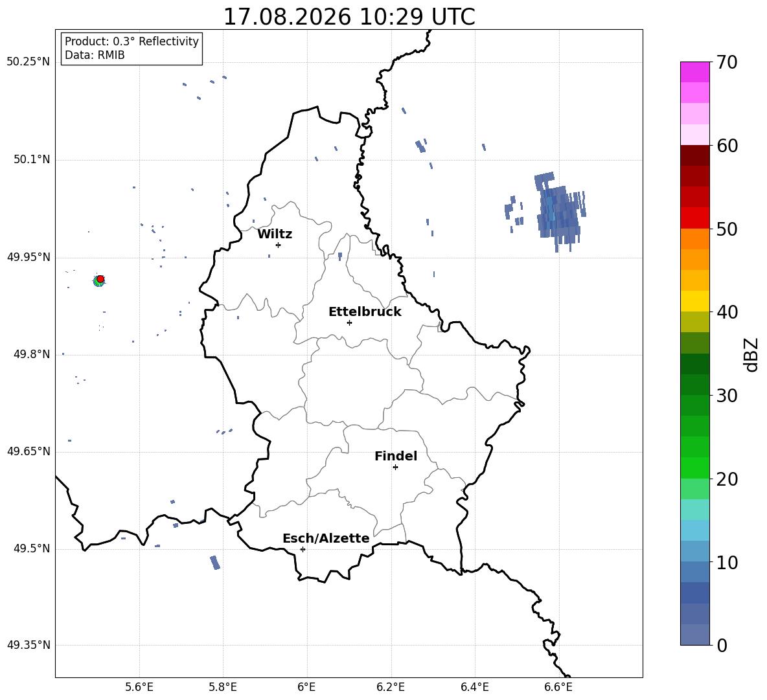
Task: Pick the yellow 40 dBZ colorbar swatch
Action: [695, 301]
